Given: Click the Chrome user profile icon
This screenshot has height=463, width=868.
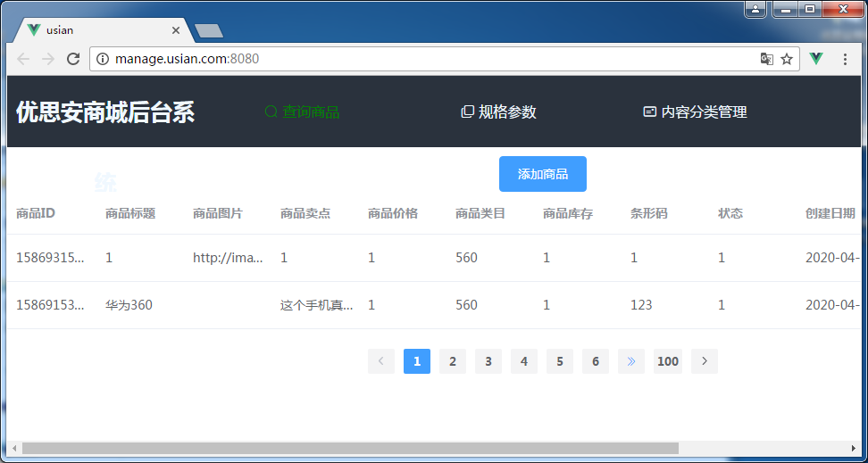Looking at the screenshot, I should 755,9.
